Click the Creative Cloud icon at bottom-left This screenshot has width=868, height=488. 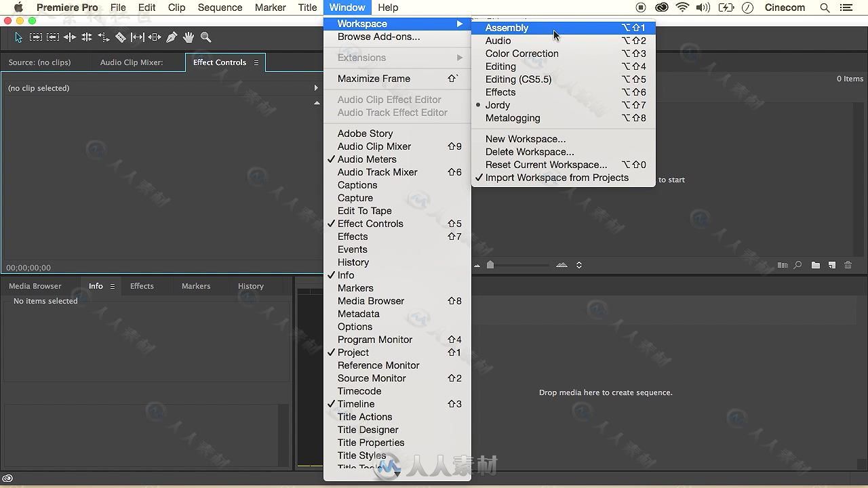pos(8,479)
